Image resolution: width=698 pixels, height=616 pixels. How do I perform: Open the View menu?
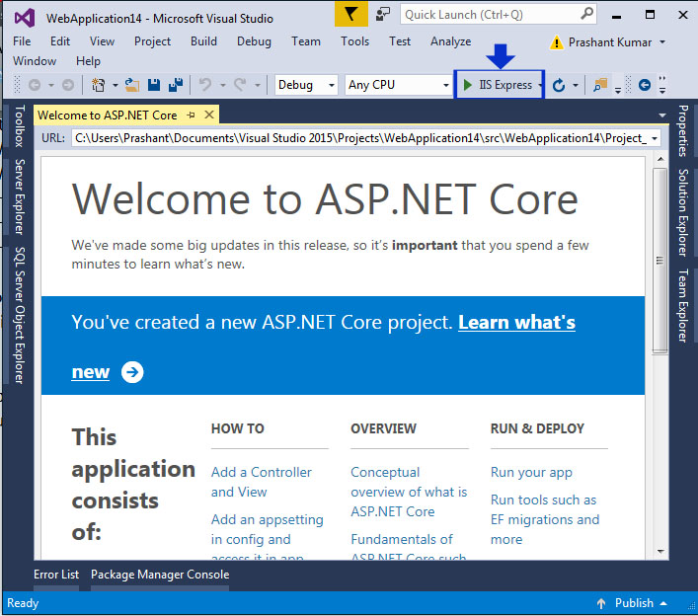coord(102,41)
